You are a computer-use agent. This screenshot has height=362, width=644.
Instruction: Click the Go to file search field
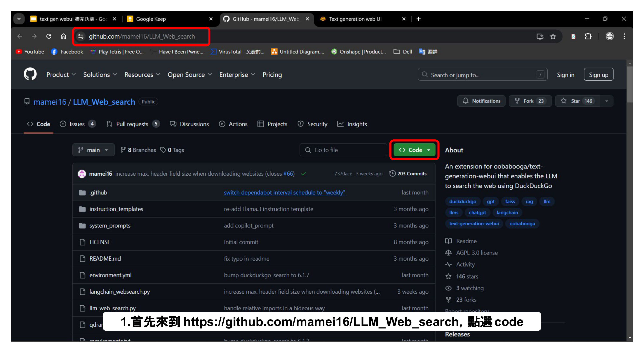(x=343, y=150)
